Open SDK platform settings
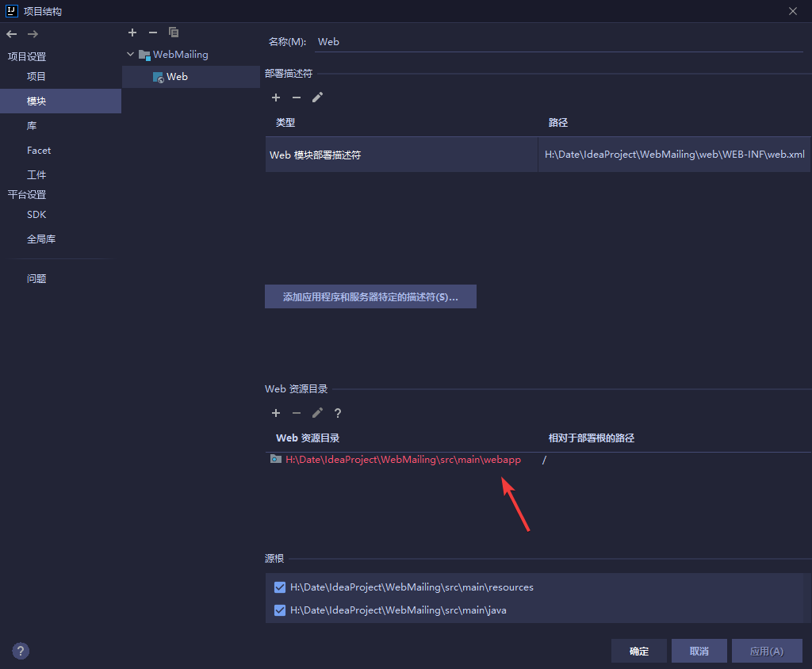Viewport: 812px width, 669px height. click(x=36, y=214)
